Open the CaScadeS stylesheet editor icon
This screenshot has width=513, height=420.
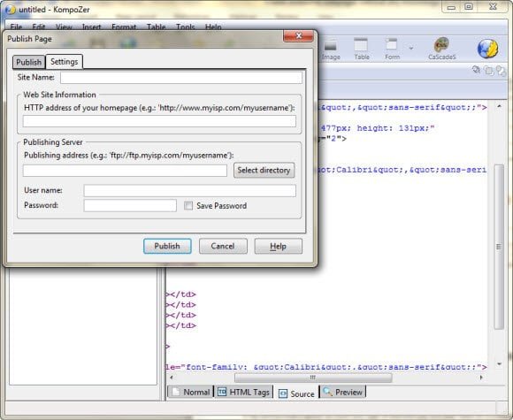click(x=441, y=49)
